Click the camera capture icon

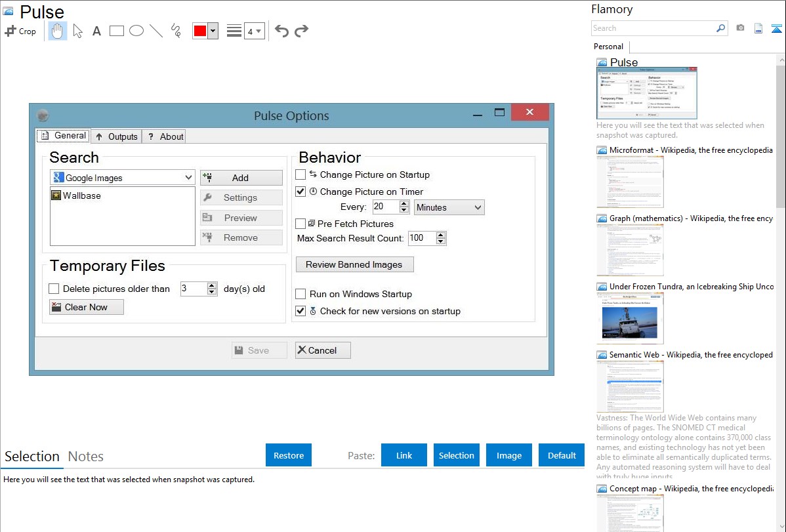coord(740,28)
